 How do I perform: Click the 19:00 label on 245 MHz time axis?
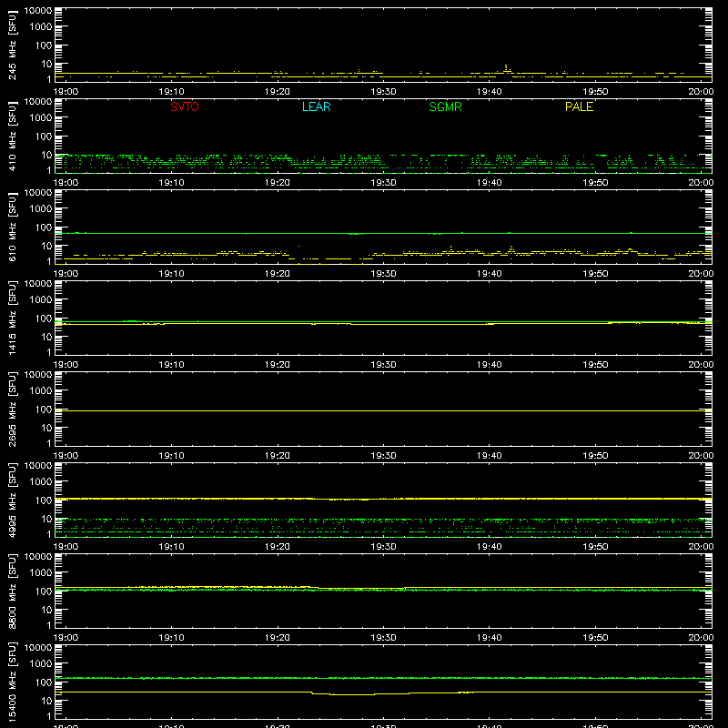coord(66,92)
